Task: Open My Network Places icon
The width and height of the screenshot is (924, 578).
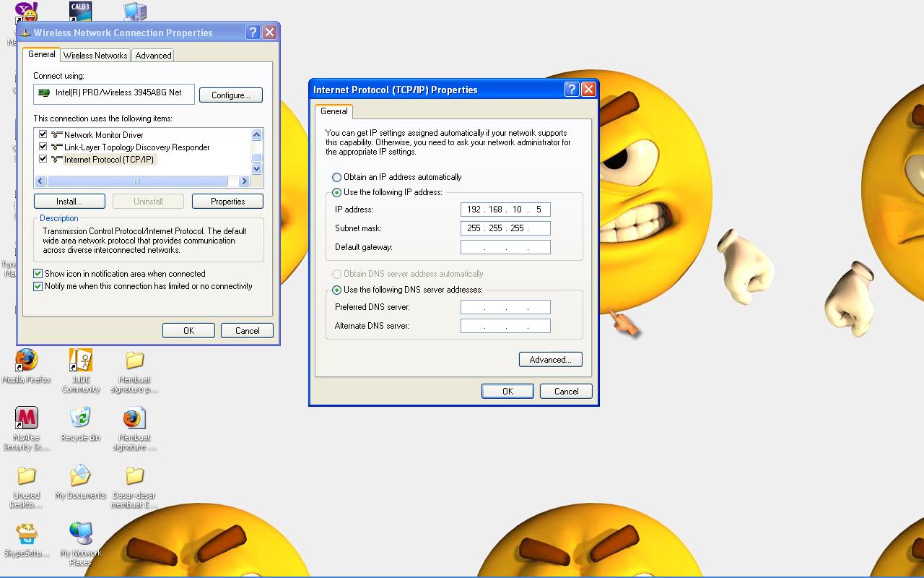Action: click(81, 533)
